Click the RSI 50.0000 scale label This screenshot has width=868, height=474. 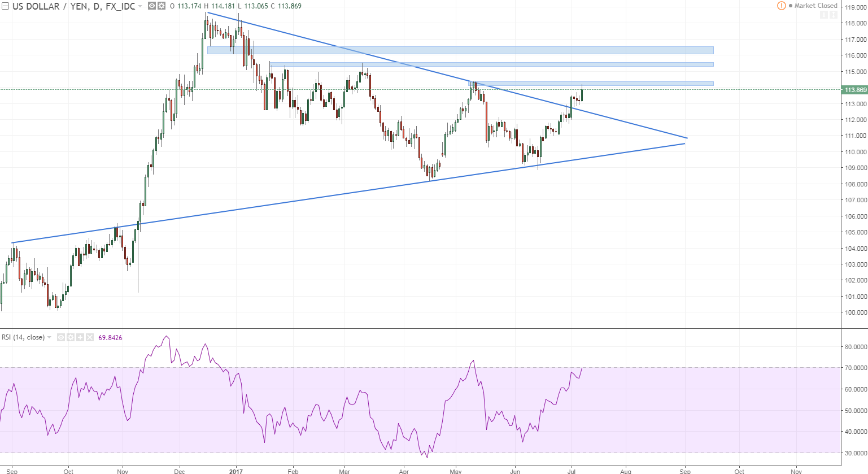pos(856,411)
